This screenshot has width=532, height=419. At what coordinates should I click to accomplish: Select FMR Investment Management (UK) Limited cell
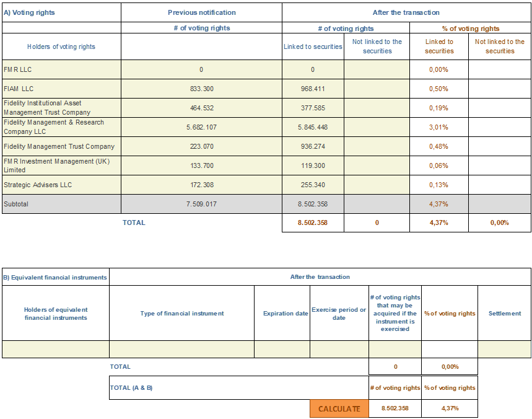(61, 165)
